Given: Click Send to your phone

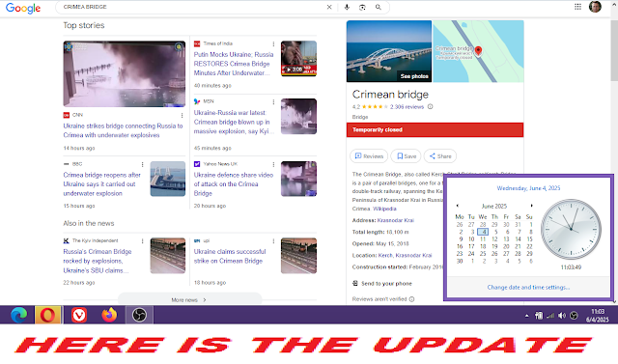Looking at the screenshot, I should 382,284.
